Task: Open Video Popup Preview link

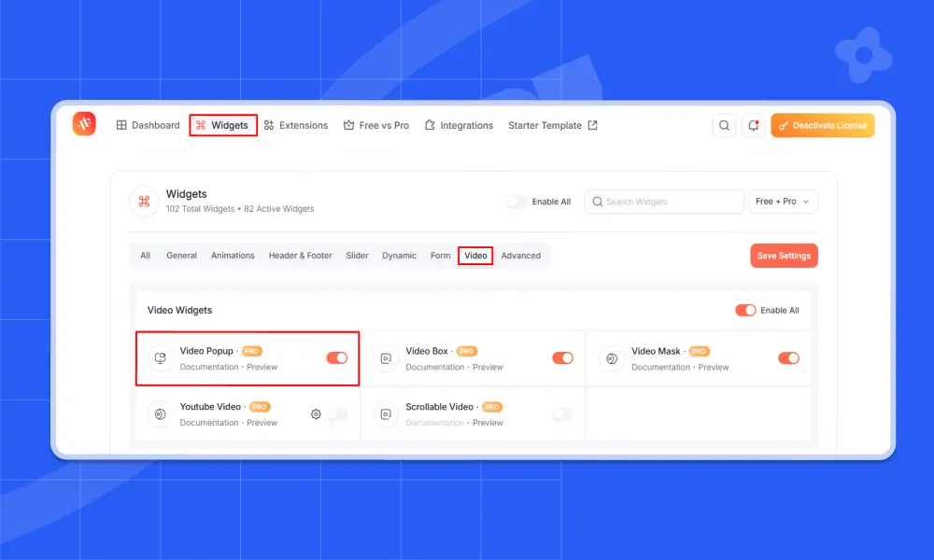Action: coord(262,367)
